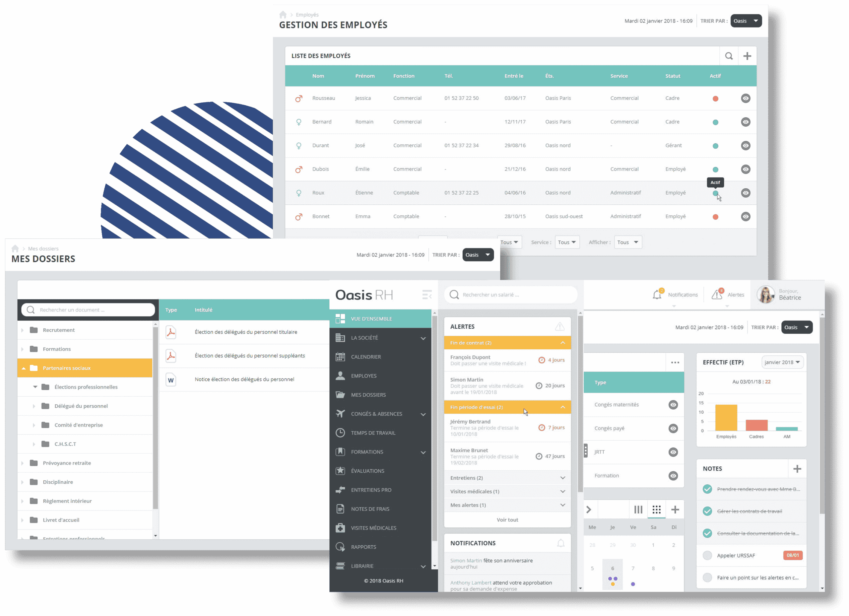The height and width of the screenshot is (616, 849).
Task: Sort employee list by Nom column header
Action: point(318,76)
